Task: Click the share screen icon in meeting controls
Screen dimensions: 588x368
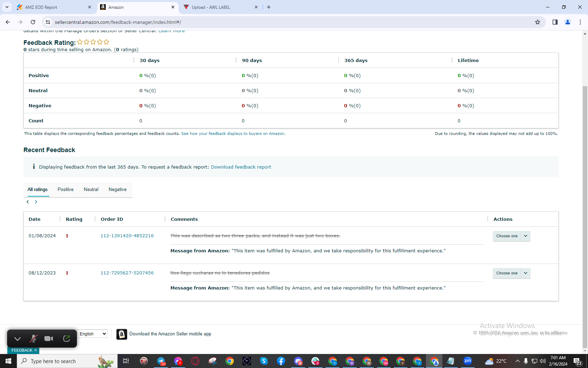Action: pos(66,339)
